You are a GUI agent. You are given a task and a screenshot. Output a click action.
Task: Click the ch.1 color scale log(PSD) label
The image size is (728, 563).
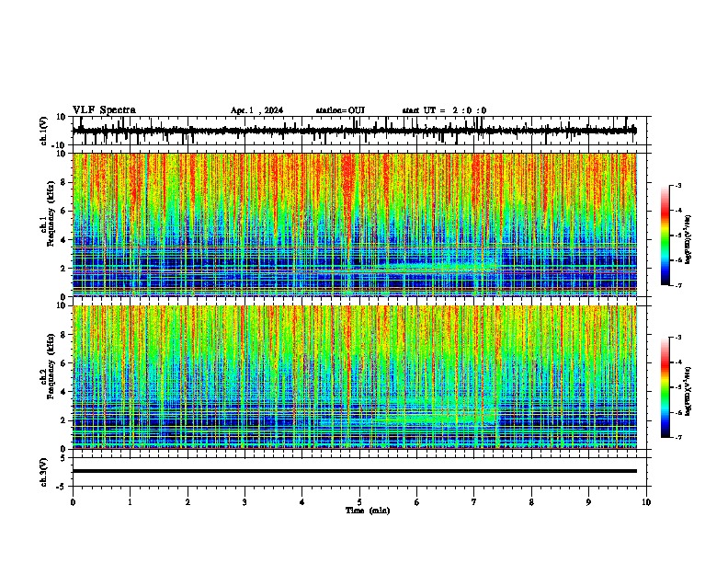[x=688, y=239]
